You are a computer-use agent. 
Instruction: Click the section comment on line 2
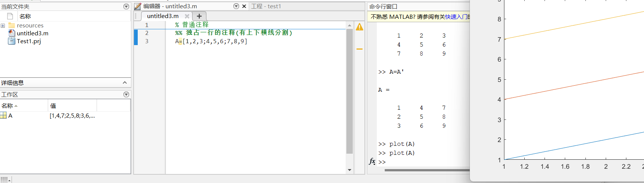click(234, 33)
